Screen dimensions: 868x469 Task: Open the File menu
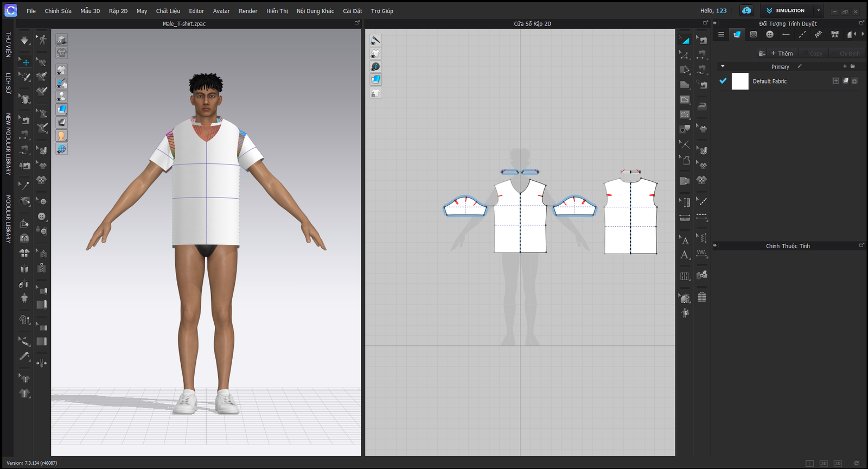click(x=31, y=11)
